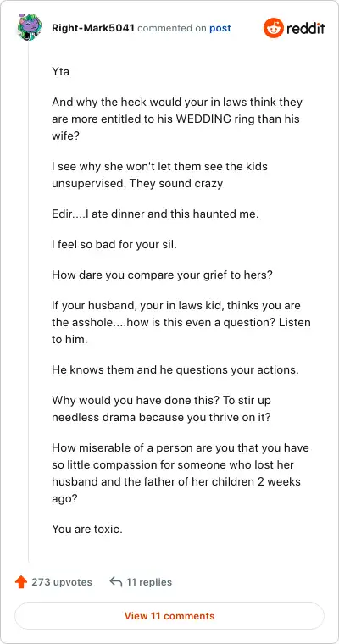Select the 273 upvotes count
Screen dimensions: 339x644
coord(62,582)
